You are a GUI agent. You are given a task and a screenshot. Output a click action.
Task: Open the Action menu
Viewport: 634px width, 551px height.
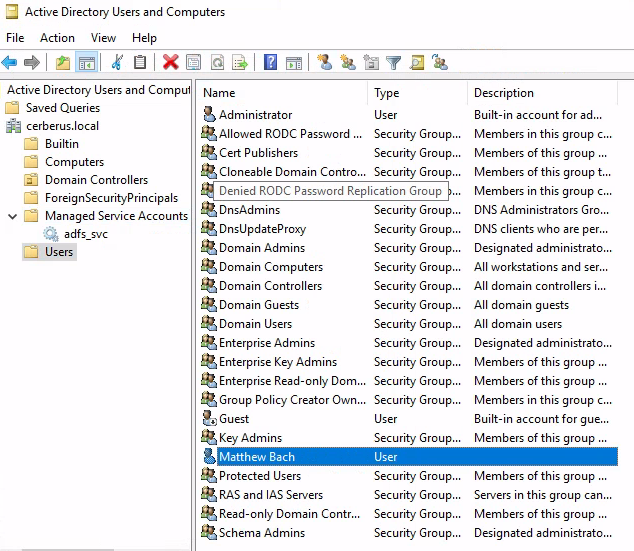coord(57,38)
